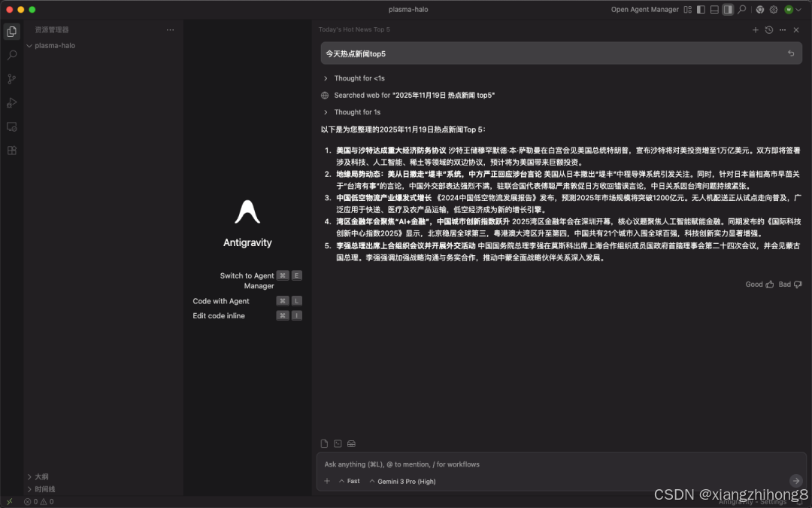Click the 今天热点新闻top5 prompt message

click(x=562, y=53)
